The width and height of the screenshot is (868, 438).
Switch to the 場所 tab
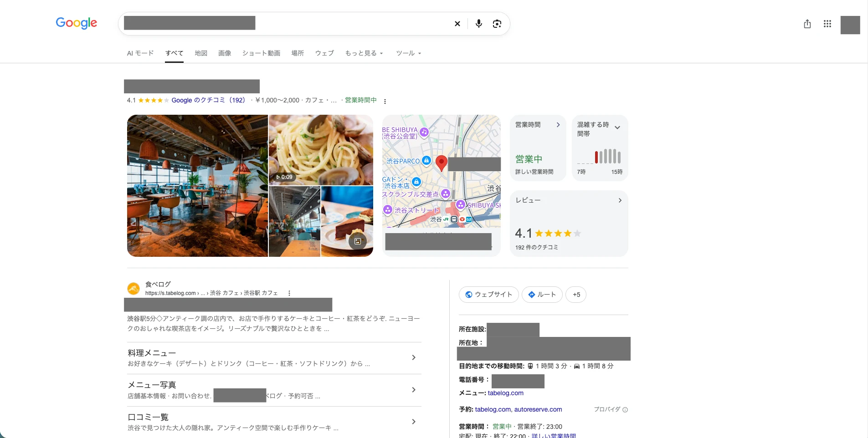pos(298,53)
